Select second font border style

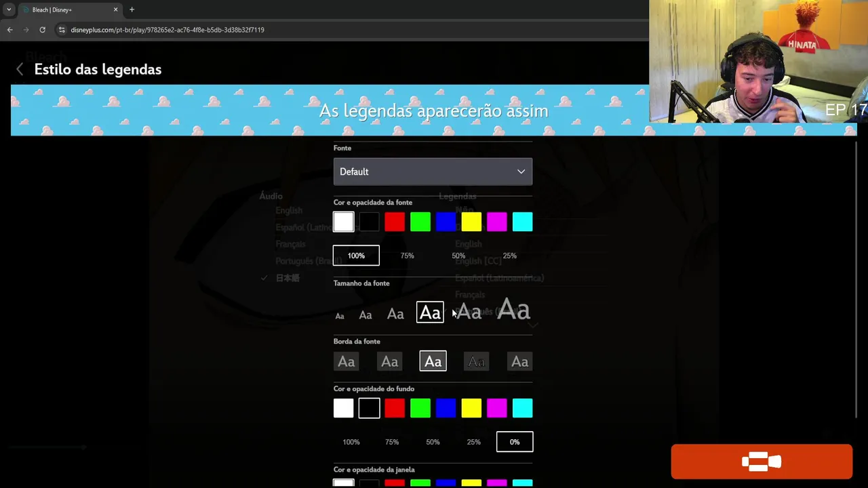click(389, 361)
